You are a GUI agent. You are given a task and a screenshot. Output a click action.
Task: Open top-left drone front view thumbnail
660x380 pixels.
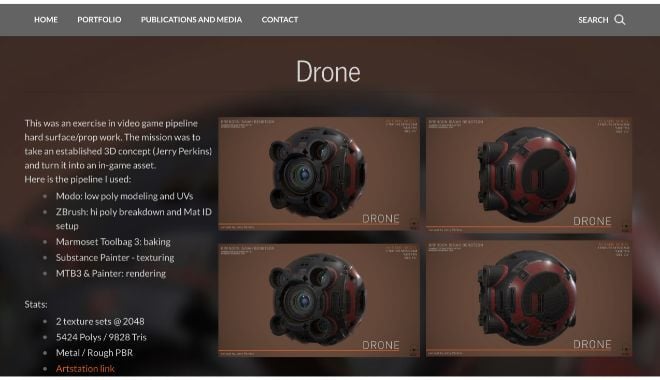[x=319, y=174]
